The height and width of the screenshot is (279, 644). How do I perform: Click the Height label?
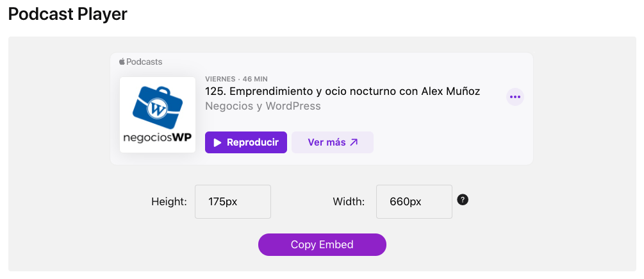coord(169,201)
